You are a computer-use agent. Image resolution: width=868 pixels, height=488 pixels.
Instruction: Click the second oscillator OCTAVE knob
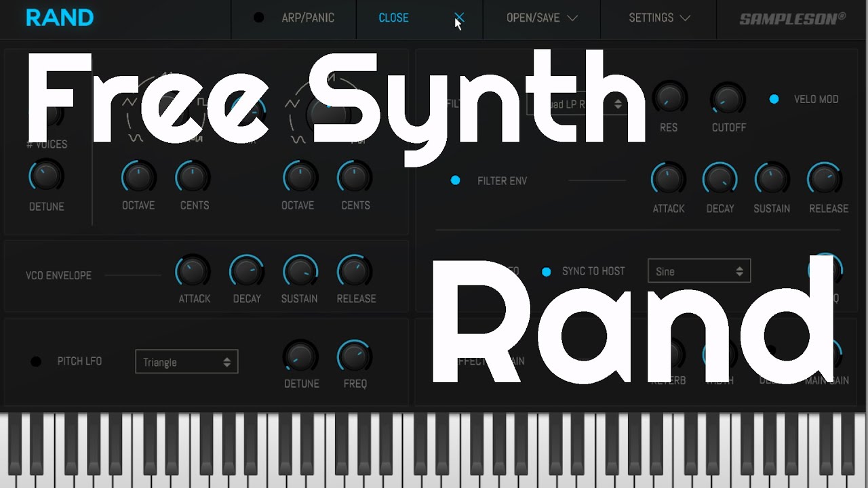pyautogui.click(x=300, y=177)
